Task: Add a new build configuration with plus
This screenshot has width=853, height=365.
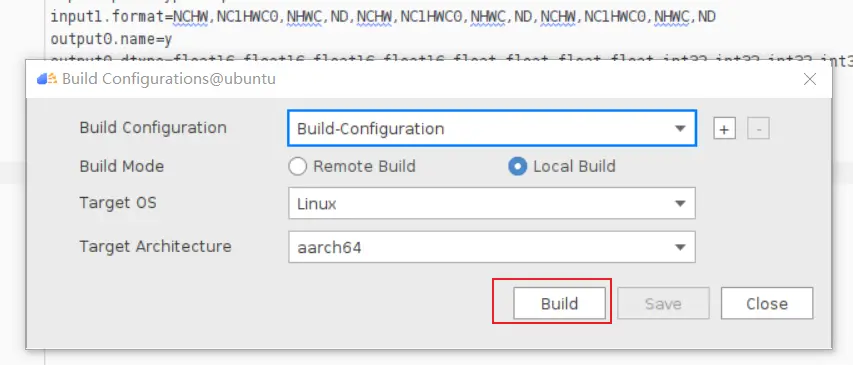Action: (724, 129)
